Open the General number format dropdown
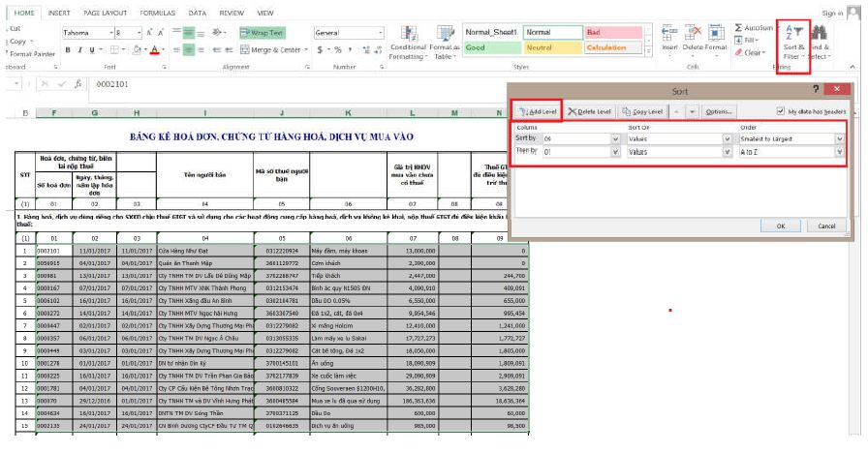868x452 pixels. click(381, 33)
